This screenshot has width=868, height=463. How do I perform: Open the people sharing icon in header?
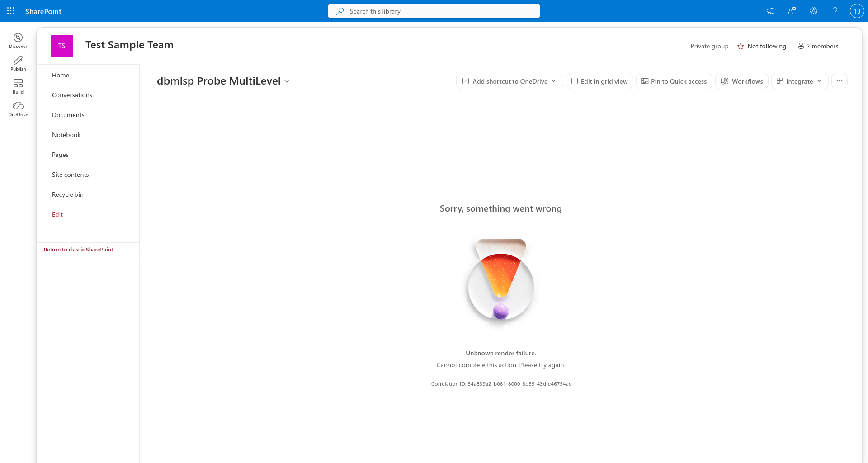792,11
